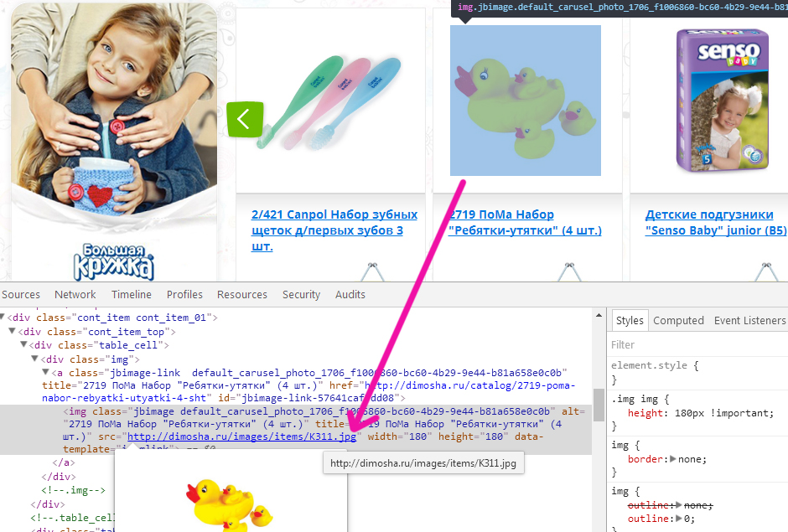Collapse the div class img node
The width and height of the screenshot is (788, 532).
click(x=34, y=359)
